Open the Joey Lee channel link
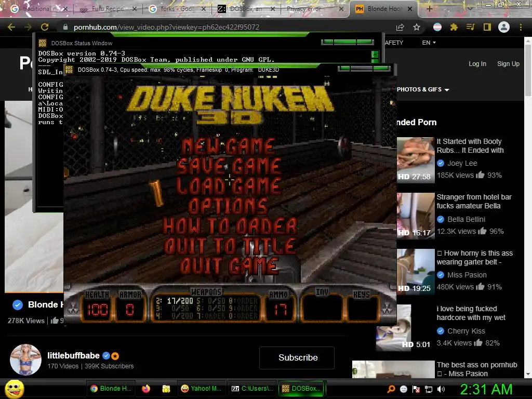532x399 pixels. tap(462, 163)
